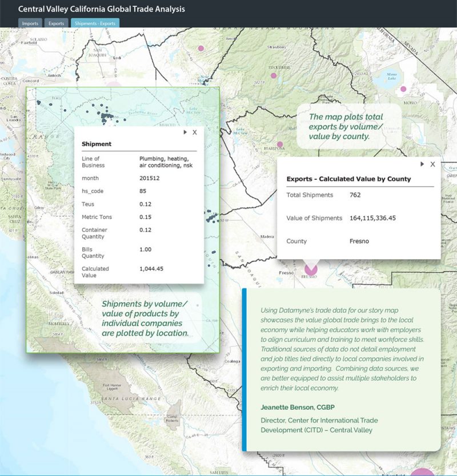Expand next arrow in Shipment popup
The height and width of the screenshot is (476, 457).
tap(185, 132)
